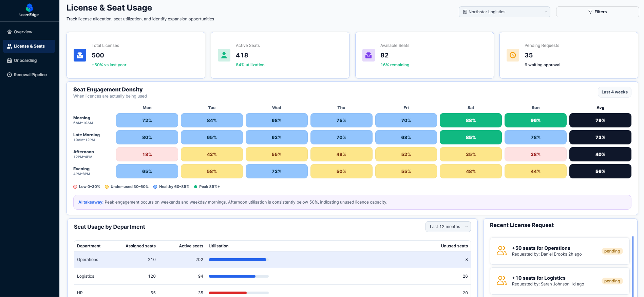644x297 pixels.
Task: Click the Onboarding calendar icon
Action: click(10, 60)
